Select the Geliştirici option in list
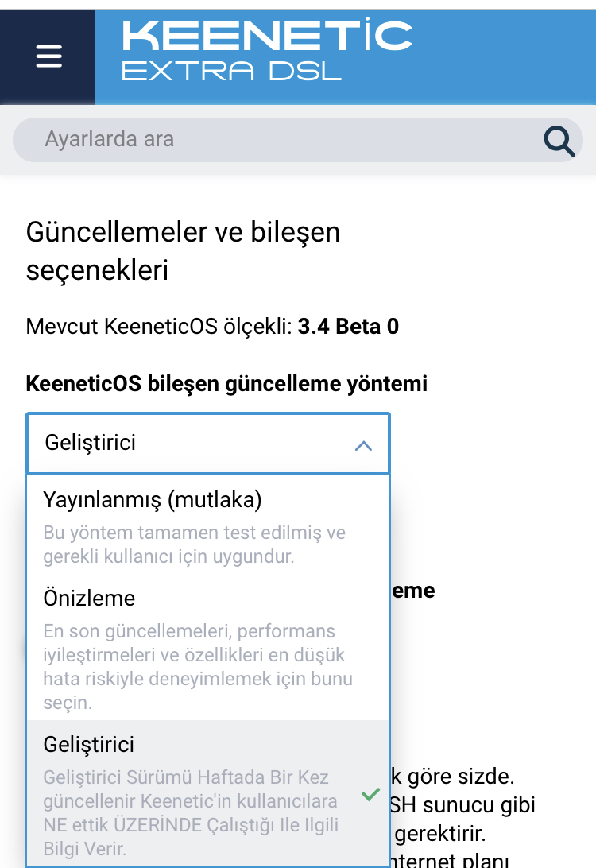 [208, 792]
